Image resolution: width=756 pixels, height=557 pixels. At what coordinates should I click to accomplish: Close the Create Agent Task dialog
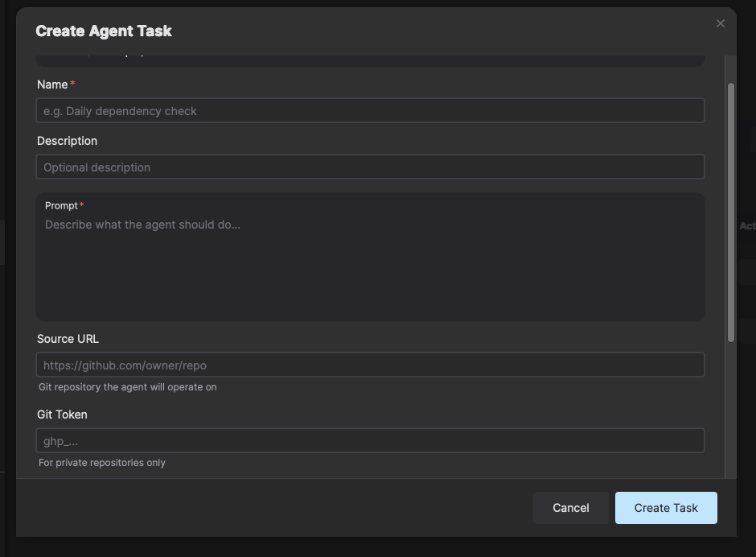(721, 23)
